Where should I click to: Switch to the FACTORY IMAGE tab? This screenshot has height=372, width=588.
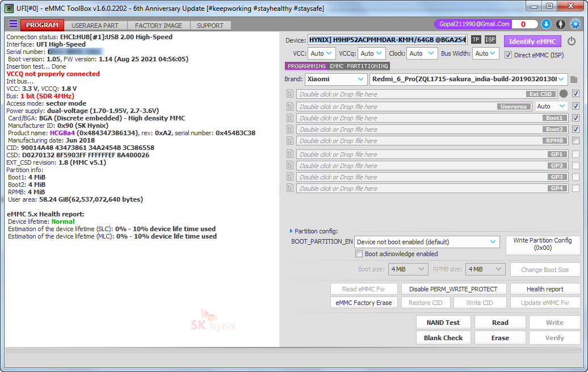point(158,26)
